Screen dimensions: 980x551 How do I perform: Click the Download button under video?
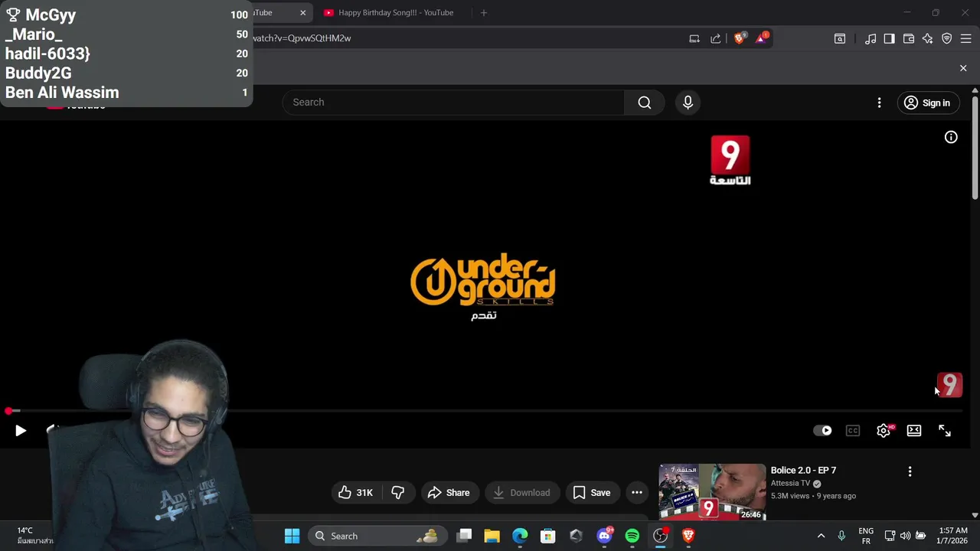tap(521, 493)
